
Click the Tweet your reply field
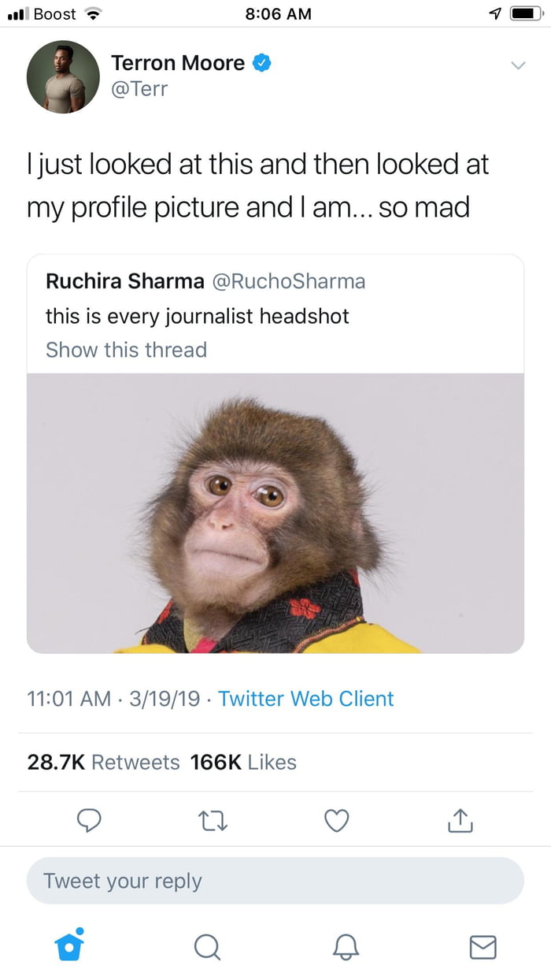[275, 881]
